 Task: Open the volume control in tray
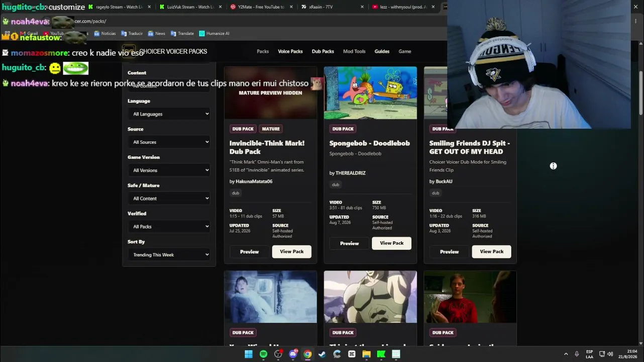tap(610, 354)
